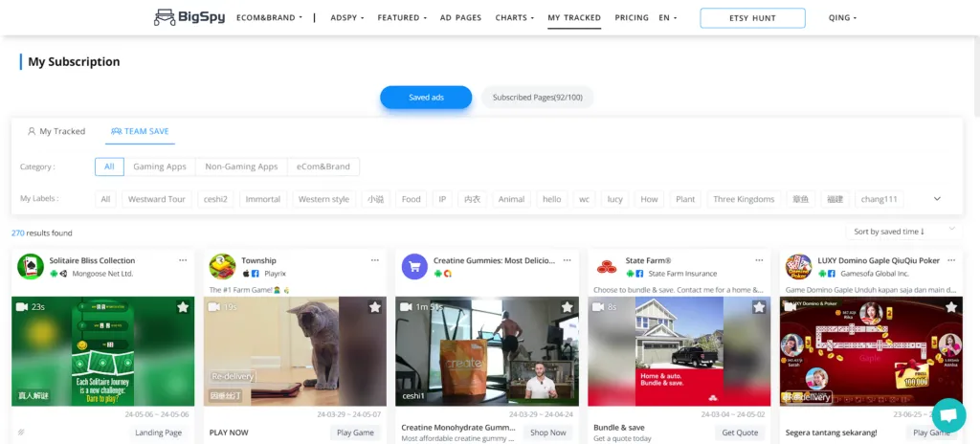Click the BigSpy logo icon

pyautogui.click(x=165, y=17)
